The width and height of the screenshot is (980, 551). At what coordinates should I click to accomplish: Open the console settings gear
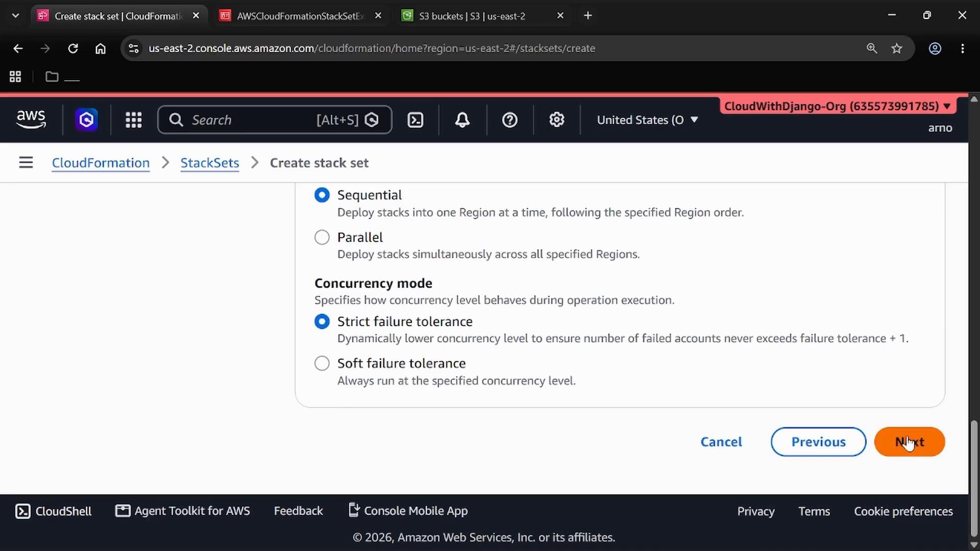pos(557,120)
